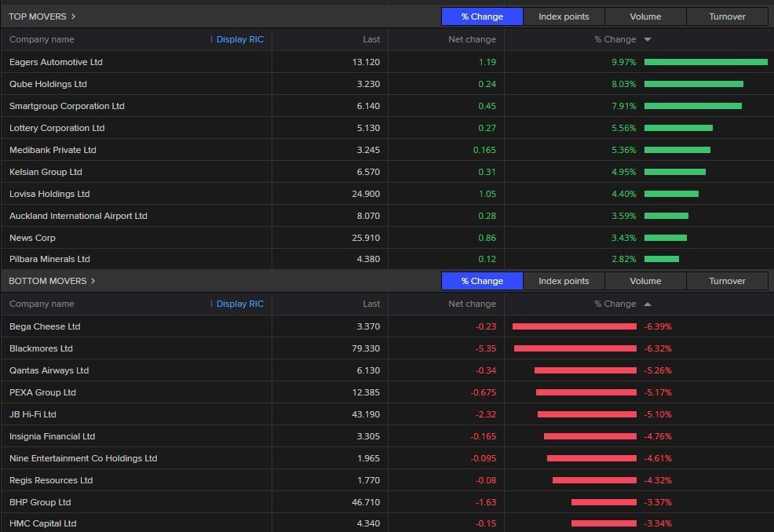Click net change 1.05 for Lovisa
The image size is (774, 532).
pyautogui.click(x=487, y=194)
